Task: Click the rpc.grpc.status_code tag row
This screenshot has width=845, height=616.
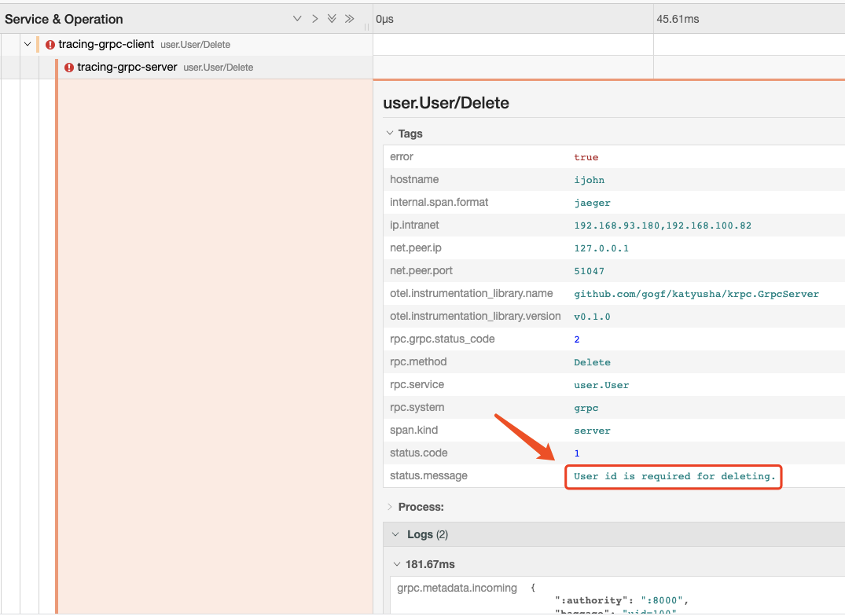Action: pos(613,339)
